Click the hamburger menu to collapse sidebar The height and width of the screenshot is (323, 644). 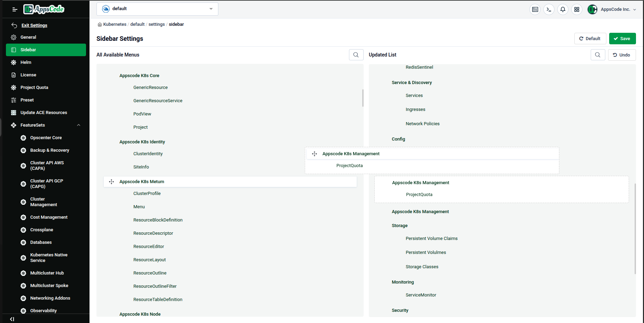point(14,9)
